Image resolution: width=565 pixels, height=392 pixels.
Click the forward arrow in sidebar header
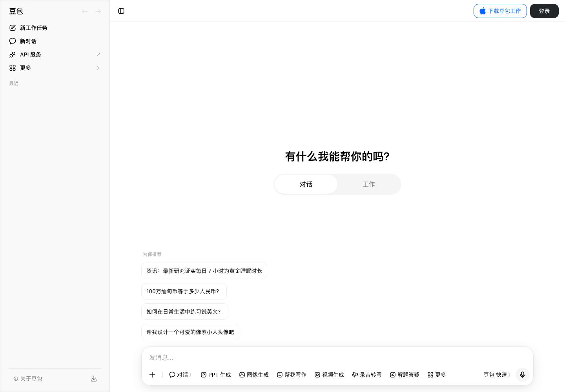coord(98,11)
